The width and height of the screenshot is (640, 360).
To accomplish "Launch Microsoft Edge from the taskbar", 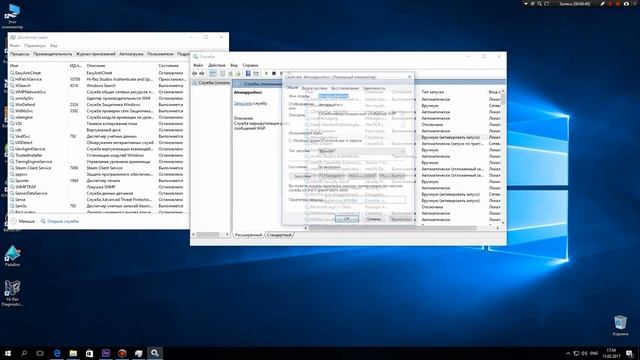I will 57,353.
